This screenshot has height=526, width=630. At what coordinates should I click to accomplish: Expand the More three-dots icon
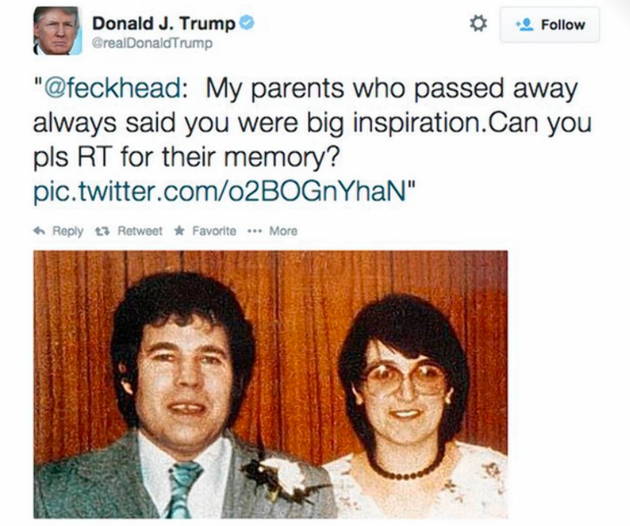[x=254, y=231]
